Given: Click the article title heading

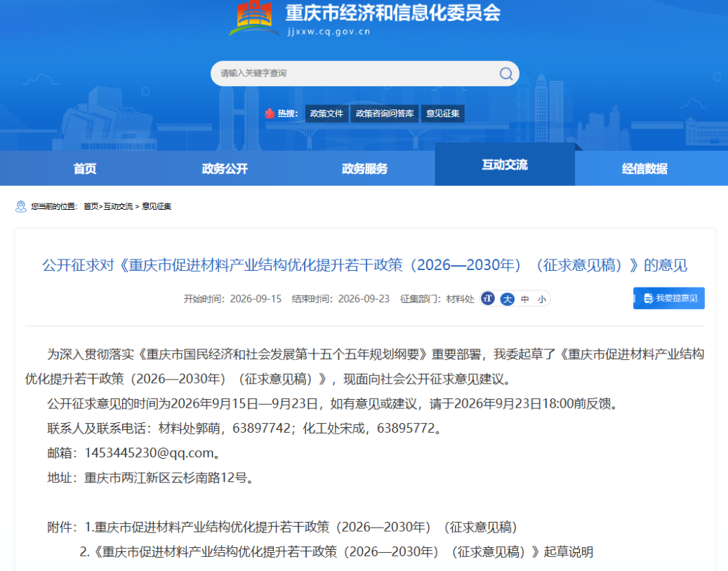Looking at the screenshot, I should (x=364, y=265).
